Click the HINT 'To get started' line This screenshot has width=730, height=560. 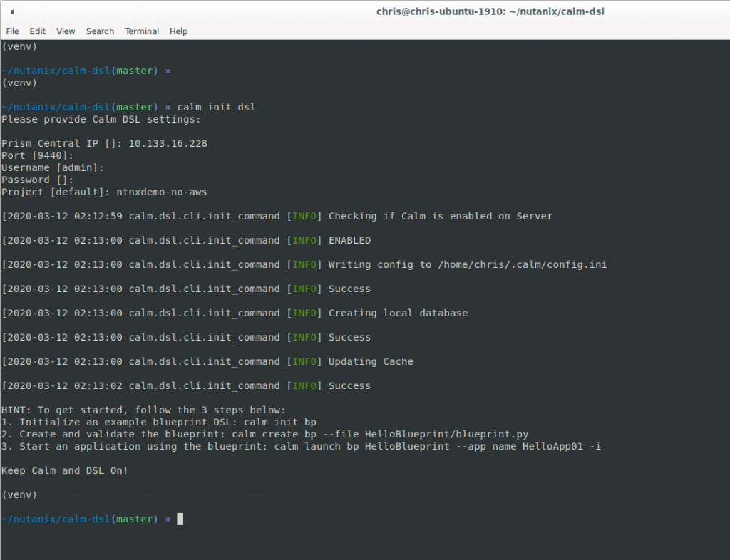click(143, 410)
